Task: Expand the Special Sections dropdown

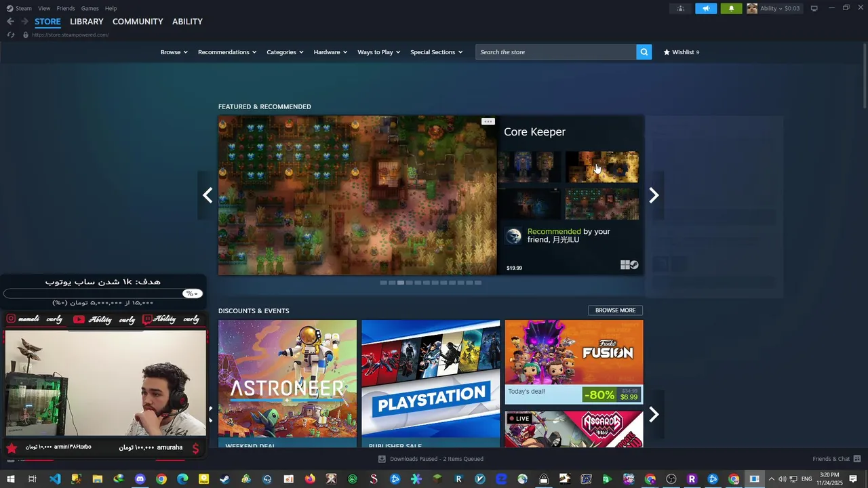Action: click(437, 52)
